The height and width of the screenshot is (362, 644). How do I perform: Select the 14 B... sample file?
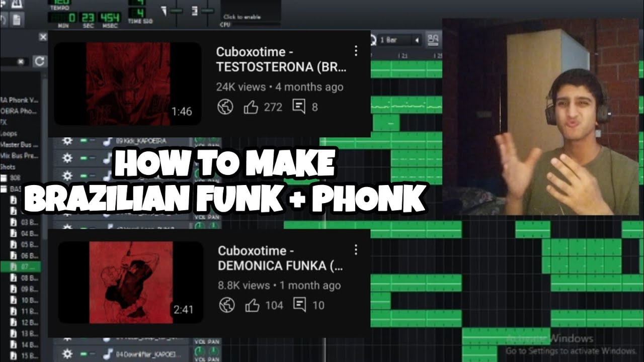click(25, 344)
